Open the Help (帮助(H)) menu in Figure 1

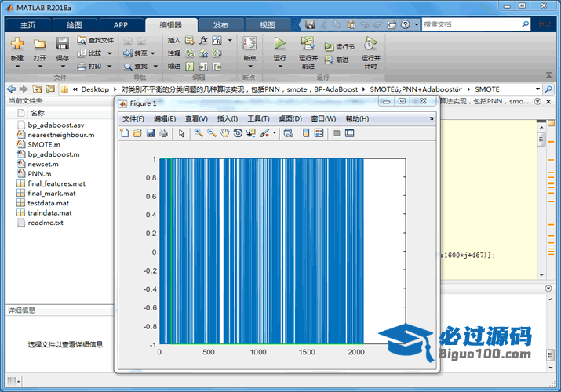coord(357,118)
